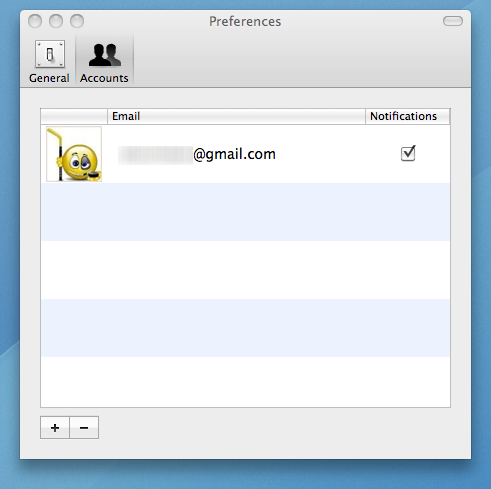Open the General preferences switch icon
Image resolution: width=491 pixels, height=489 pixels.
[x=50, y=54]
